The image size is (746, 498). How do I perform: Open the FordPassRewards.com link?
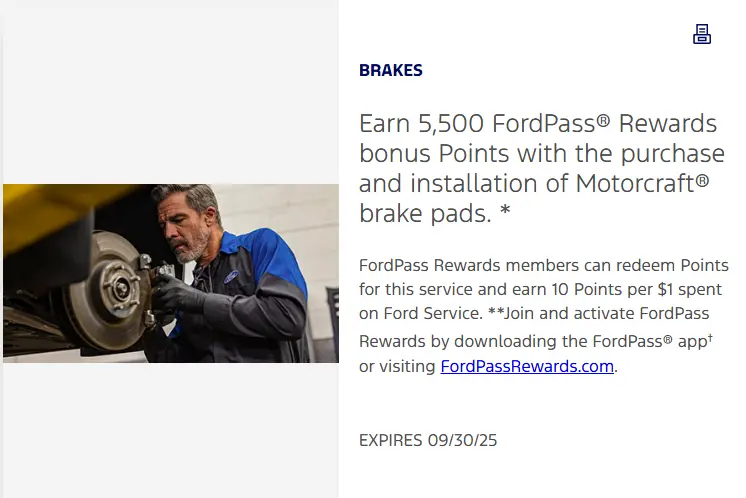[x=527, y=366]
